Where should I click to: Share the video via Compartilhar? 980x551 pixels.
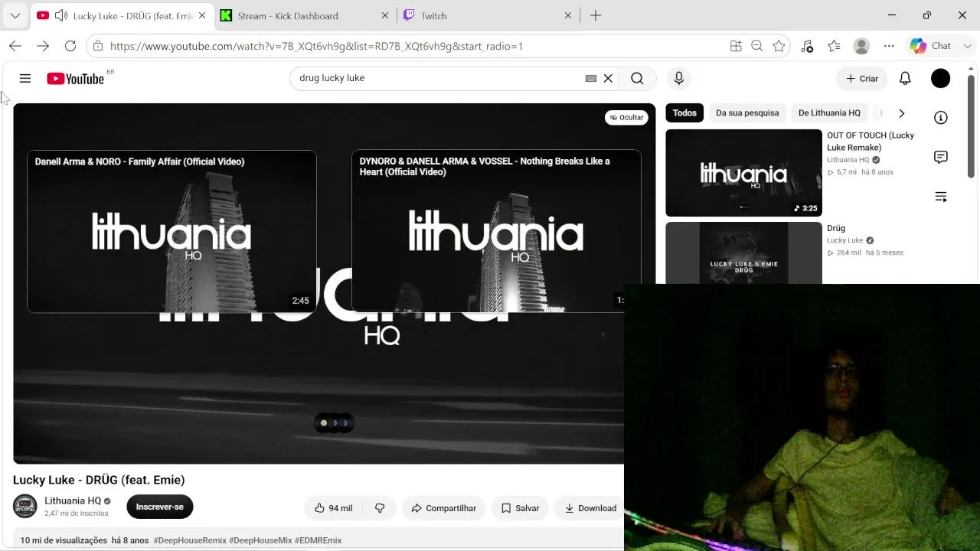[443, 508]
